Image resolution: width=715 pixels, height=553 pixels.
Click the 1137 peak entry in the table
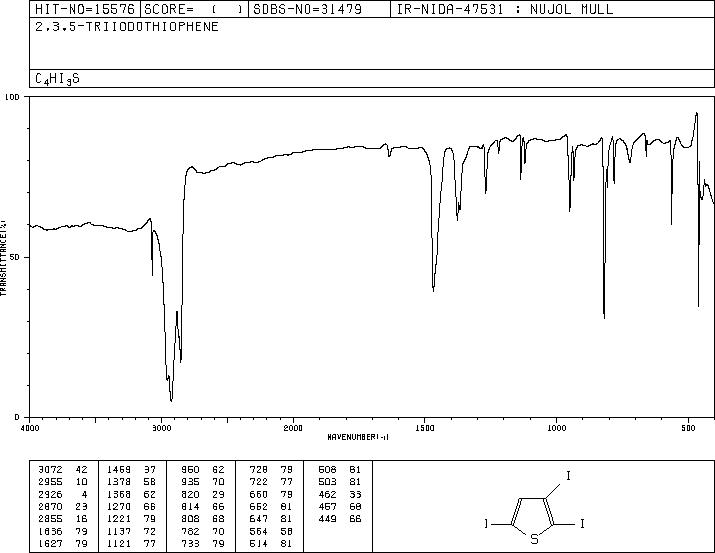point(119,531)
